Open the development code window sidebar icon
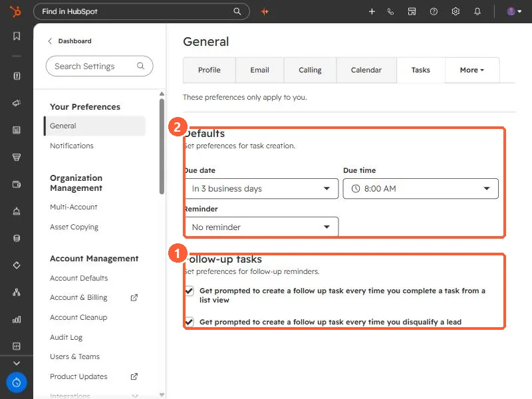532x399 pixels. point(16,346)
